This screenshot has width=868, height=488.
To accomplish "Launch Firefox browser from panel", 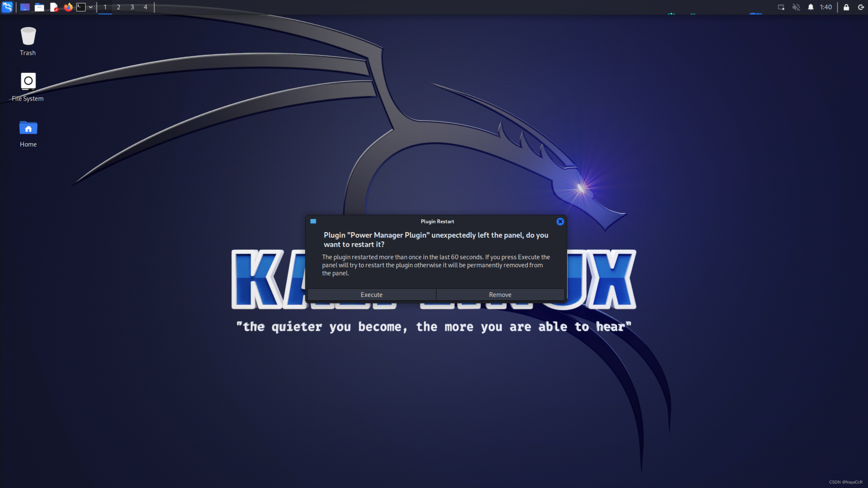I will click(68, 7).
